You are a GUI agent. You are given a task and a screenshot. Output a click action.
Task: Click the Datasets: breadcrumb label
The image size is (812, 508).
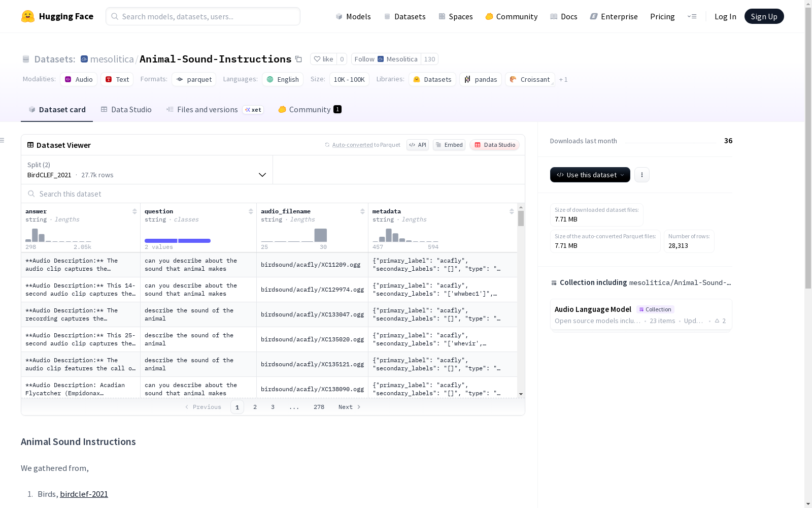point(54,59)
